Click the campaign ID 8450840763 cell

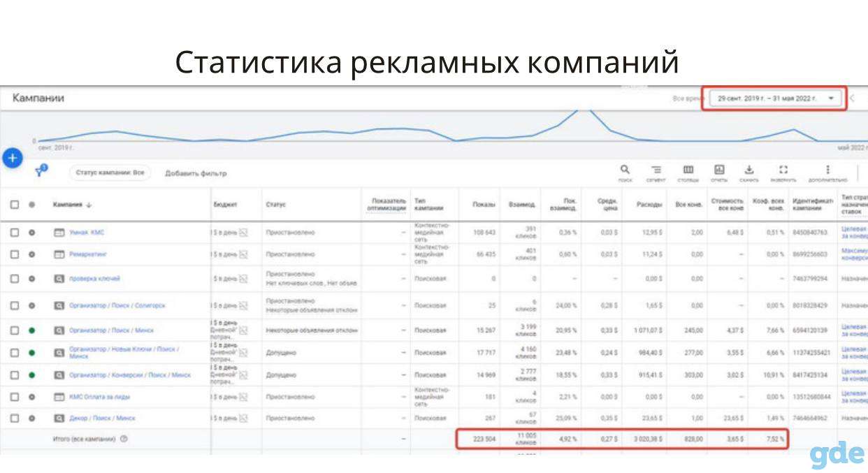(x=810, y=233)
